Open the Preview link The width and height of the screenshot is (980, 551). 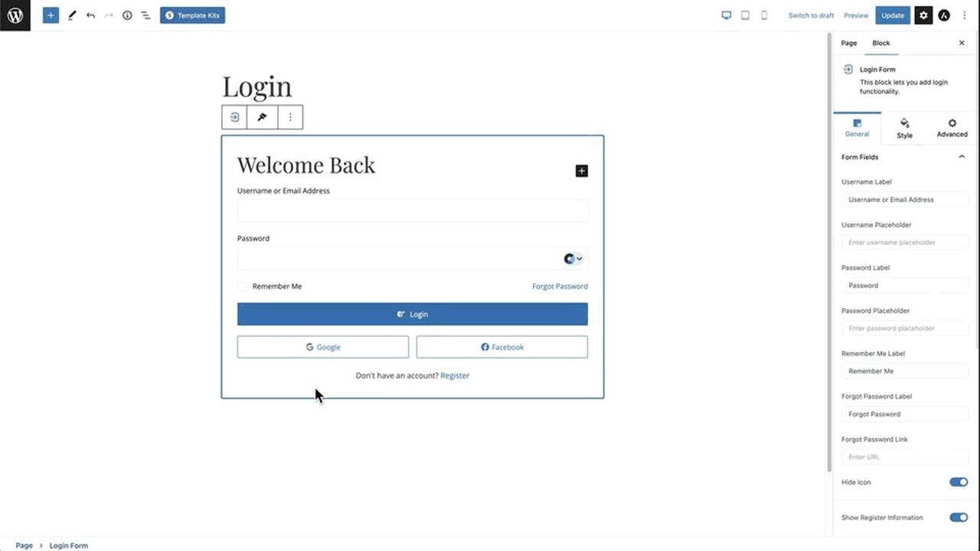tap(856, 15)
